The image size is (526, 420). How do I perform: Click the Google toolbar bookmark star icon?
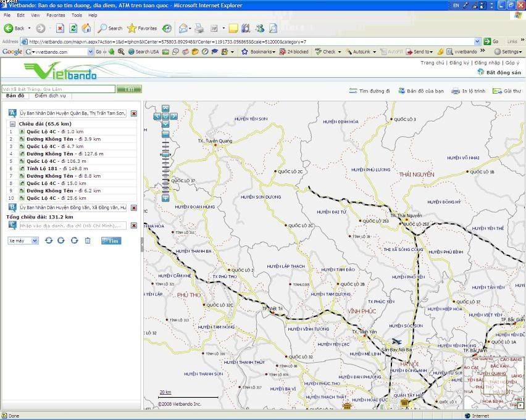coord(244,52)
